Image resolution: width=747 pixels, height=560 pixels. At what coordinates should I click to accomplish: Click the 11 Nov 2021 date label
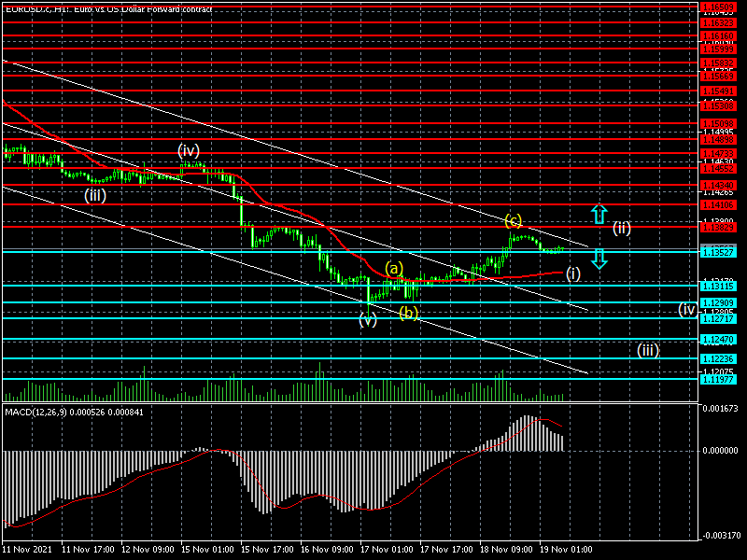[28, 550]
